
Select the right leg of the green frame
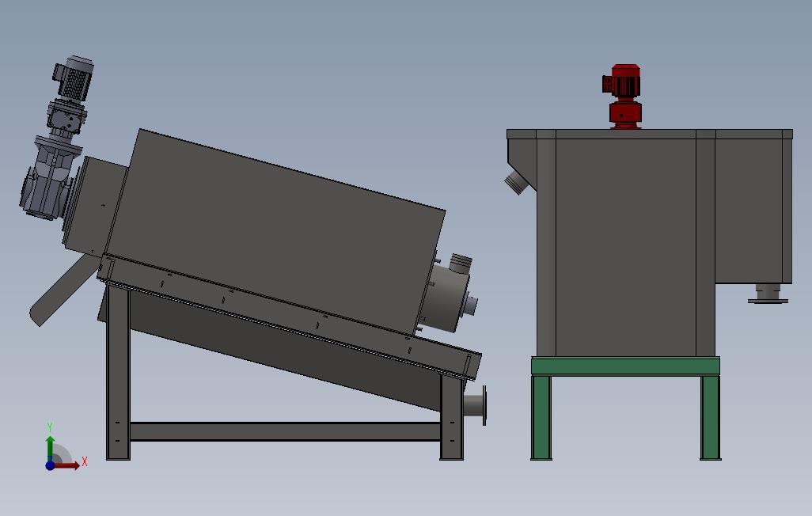[x=710, y=418]
